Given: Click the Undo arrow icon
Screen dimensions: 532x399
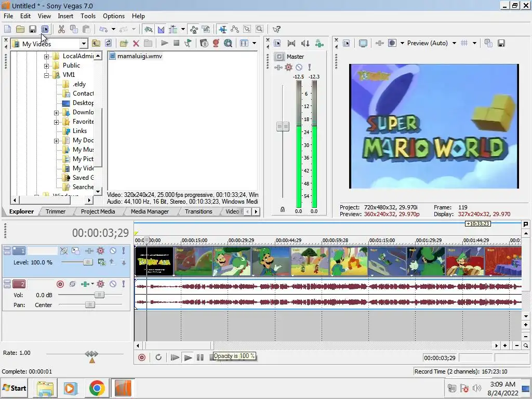Looking at the screenshot, I should click(x=103, y=29).
